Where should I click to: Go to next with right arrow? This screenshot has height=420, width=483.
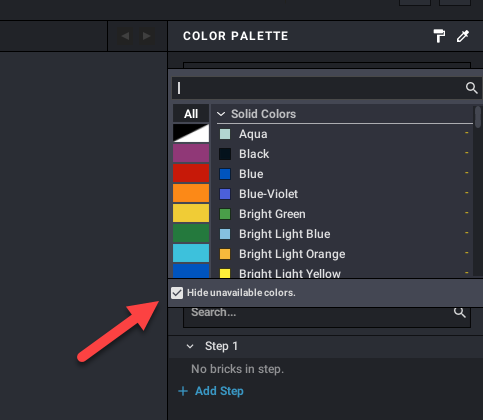[x=146, y=36]
